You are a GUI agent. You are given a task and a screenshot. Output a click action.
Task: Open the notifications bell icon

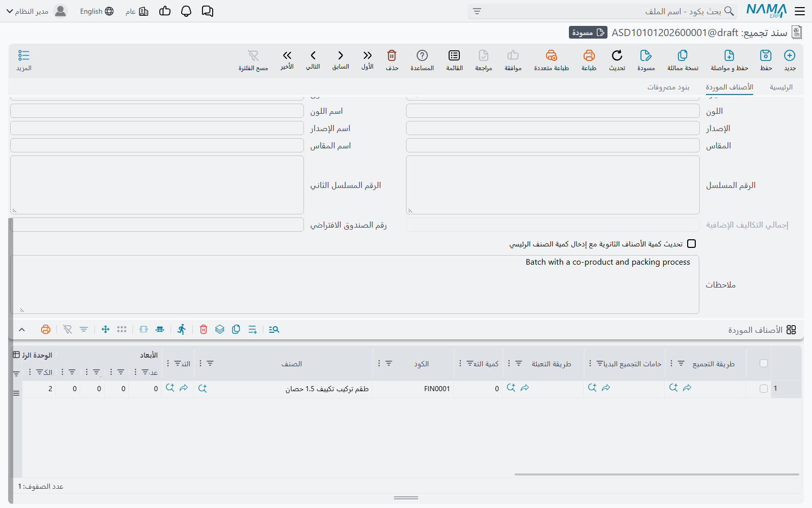pos(186,11)
